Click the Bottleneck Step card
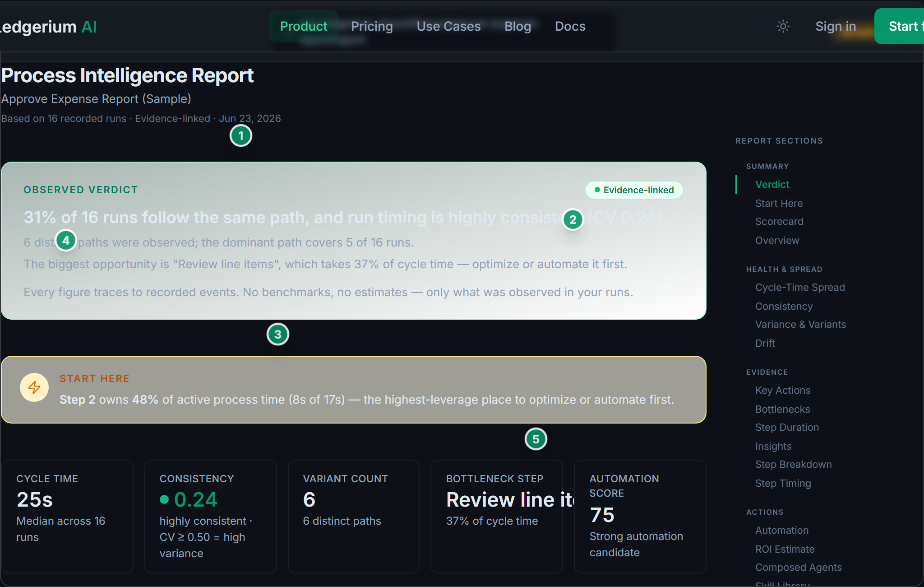 click(497, 517)
